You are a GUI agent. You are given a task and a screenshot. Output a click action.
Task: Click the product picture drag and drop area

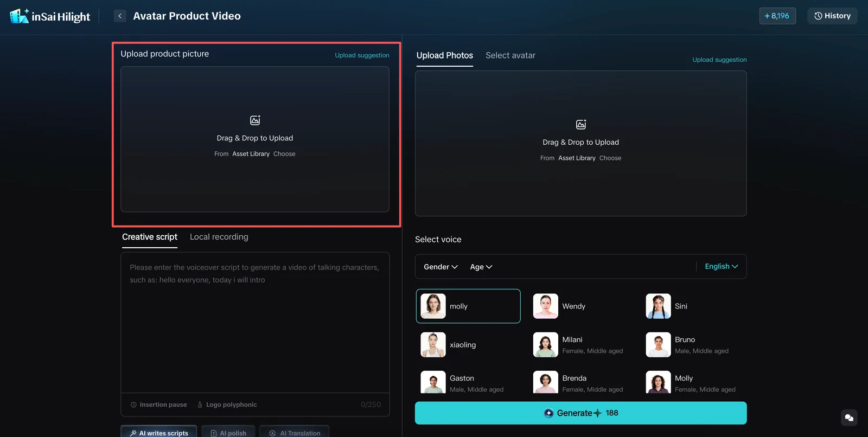[x=255, y=139]
